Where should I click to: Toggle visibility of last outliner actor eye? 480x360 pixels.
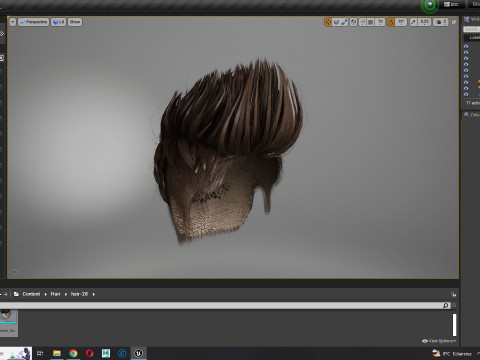[x=466, y=94]
